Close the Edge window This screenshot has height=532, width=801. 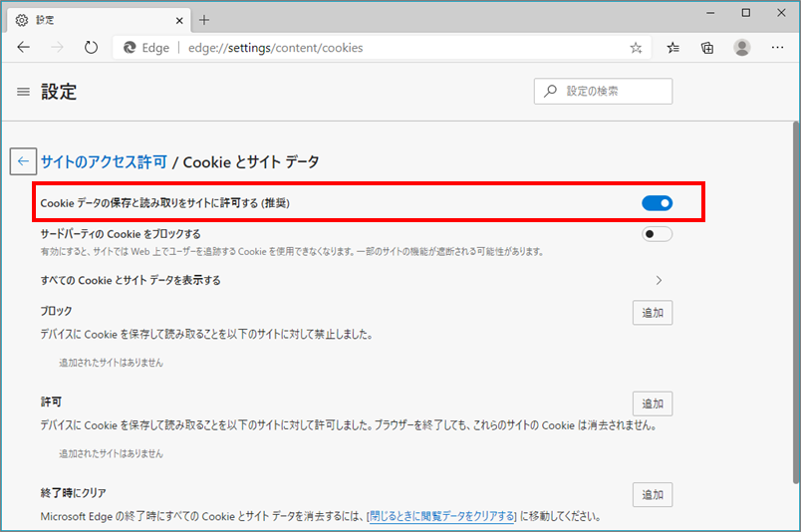pos(781,13)
